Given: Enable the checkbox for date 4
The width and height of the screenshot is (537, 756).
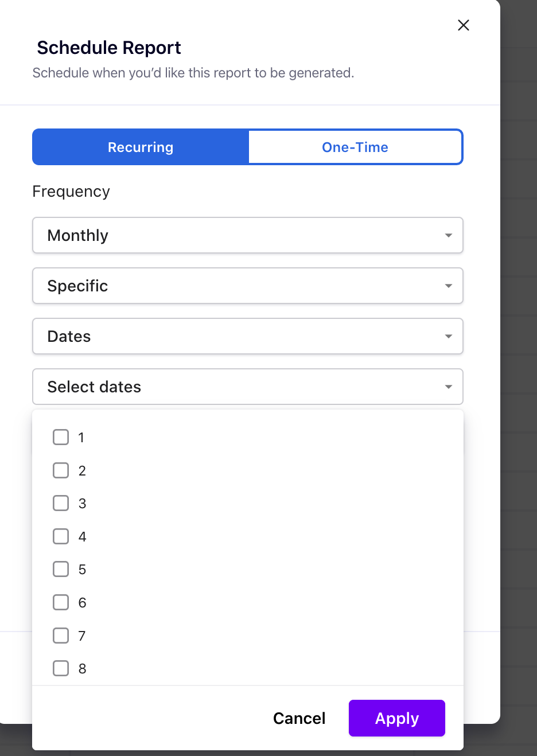Looking at the screenshot, I should (x=61, y=536).
